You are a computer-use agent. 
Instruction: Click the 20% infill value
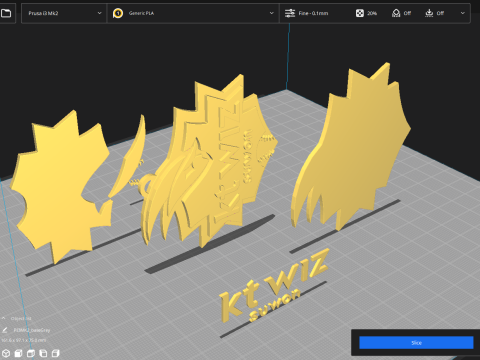[x=372, y=13]
